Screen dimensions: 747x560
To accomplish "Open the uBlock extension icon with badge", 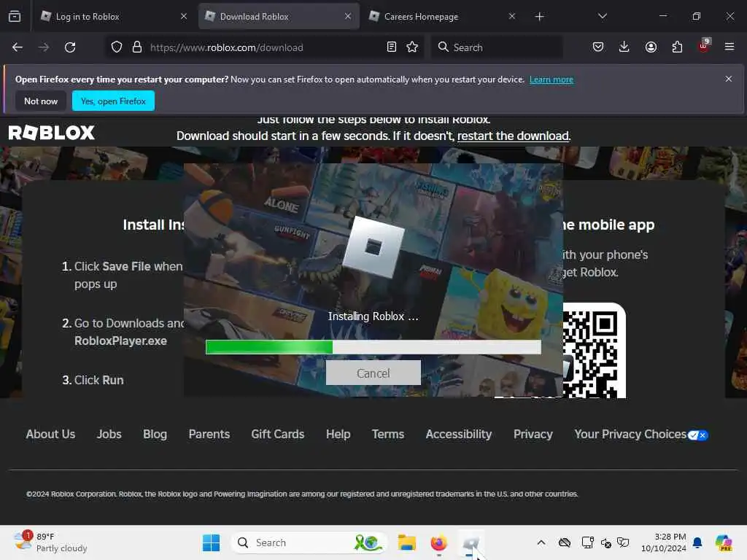I will 704,46.
